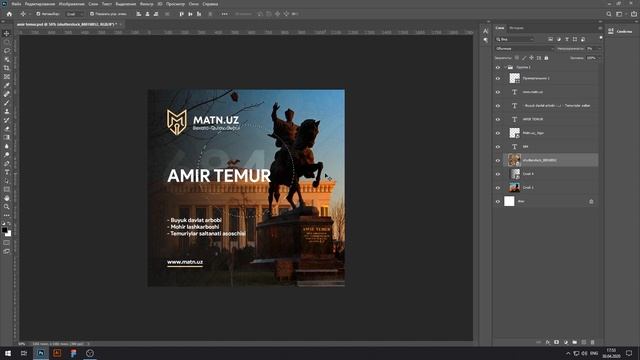Filter layers by pixel layers icon
640x360 pixels.
click(x=550, y=39)
